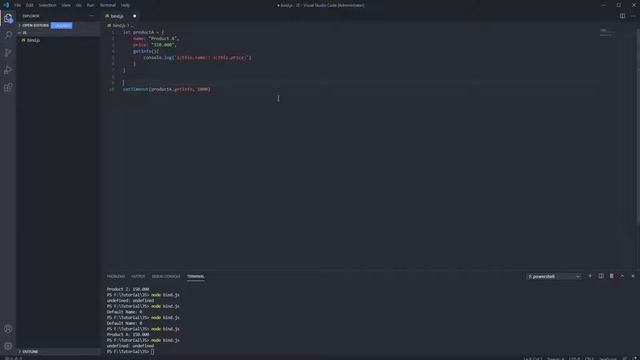Open editor More Actions ellipsis
The width and height of the screenshot is (640, 360).
point(633,16)
